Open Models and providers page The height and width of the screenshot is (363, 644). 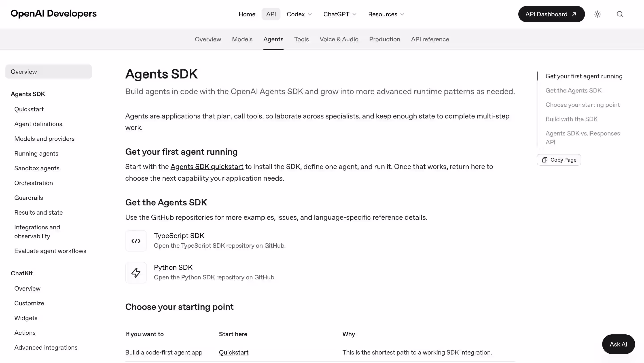(44, 139)
